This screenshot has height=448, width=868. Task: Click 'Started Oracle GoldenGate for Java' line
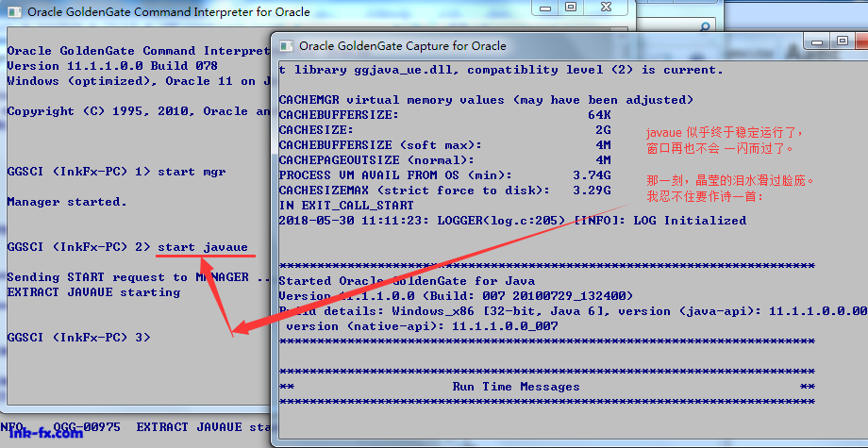(407, 281)
